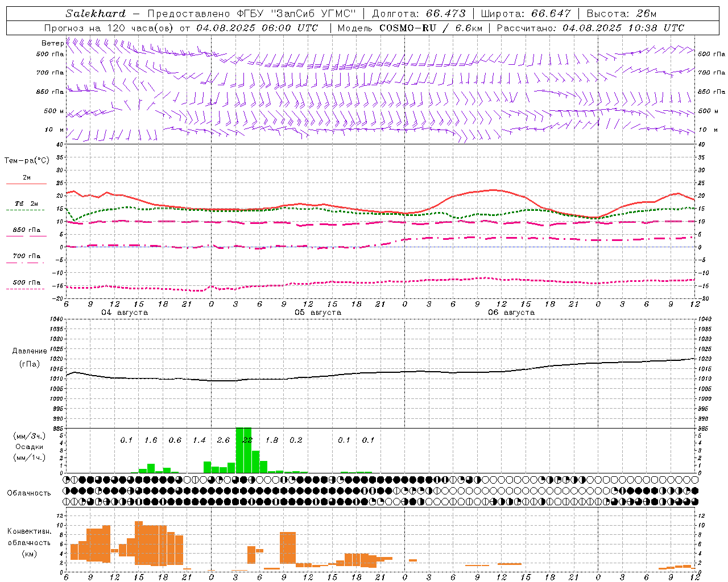Image resolution: width=728 pixels, height=582 pixels.
Task: Click the "04 августа" date label
Action: click(x=125, y=313)
